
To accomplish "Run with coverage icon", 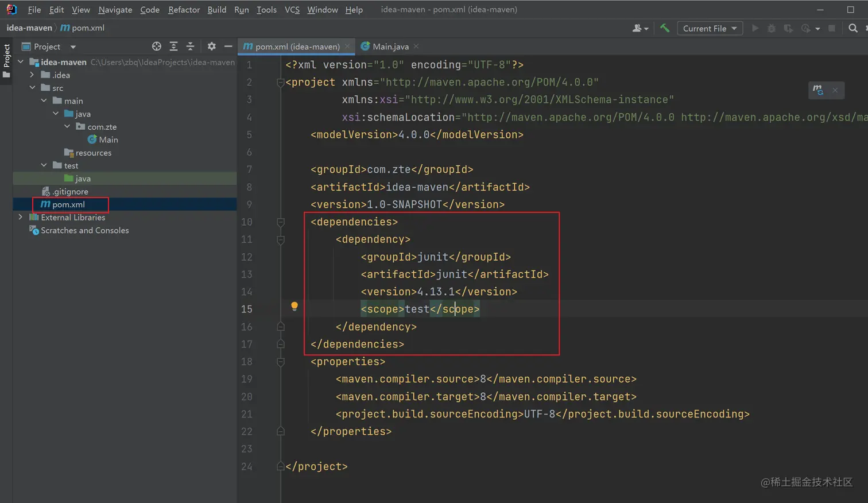I will [788, 28].
